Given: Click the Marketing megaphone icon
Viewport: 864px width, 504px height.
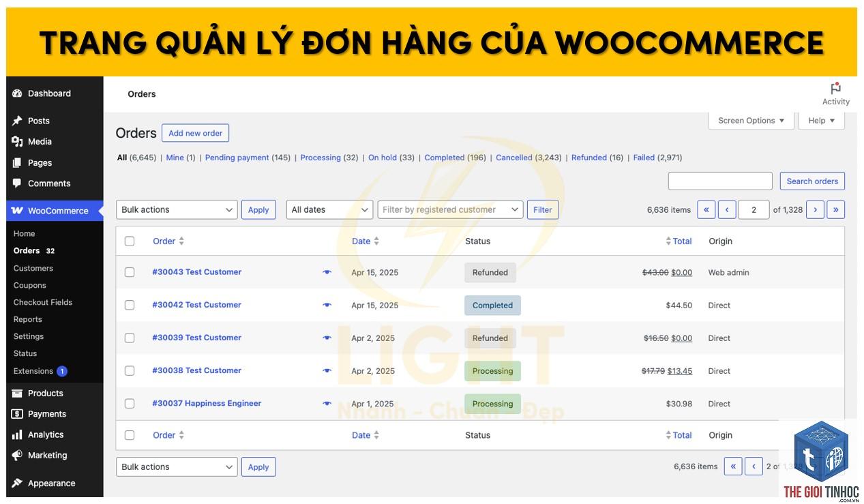Looking at the screenshot, I should point(17,455).
